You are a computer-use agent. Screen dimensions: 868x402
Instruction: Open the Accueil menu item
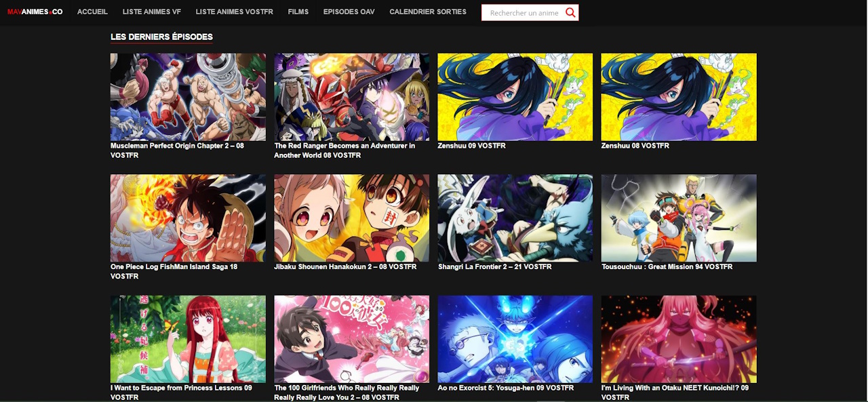[x=92, y=12]
